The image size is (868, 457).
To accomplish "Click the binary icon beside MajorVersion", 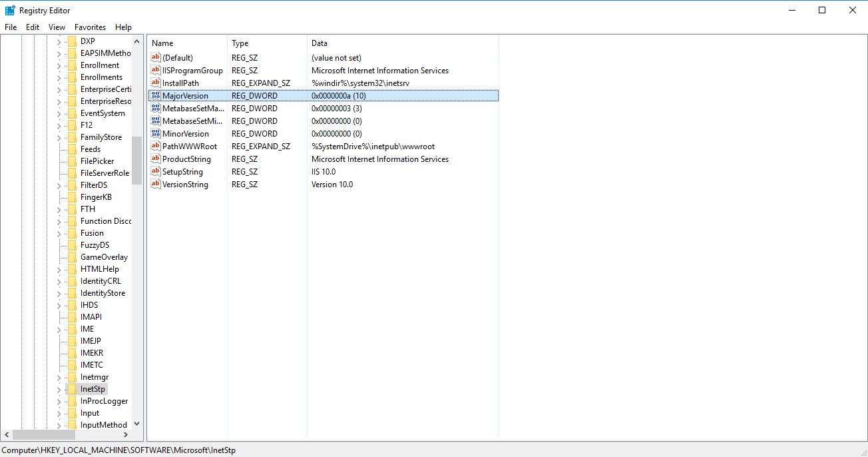I will (156, 96).
